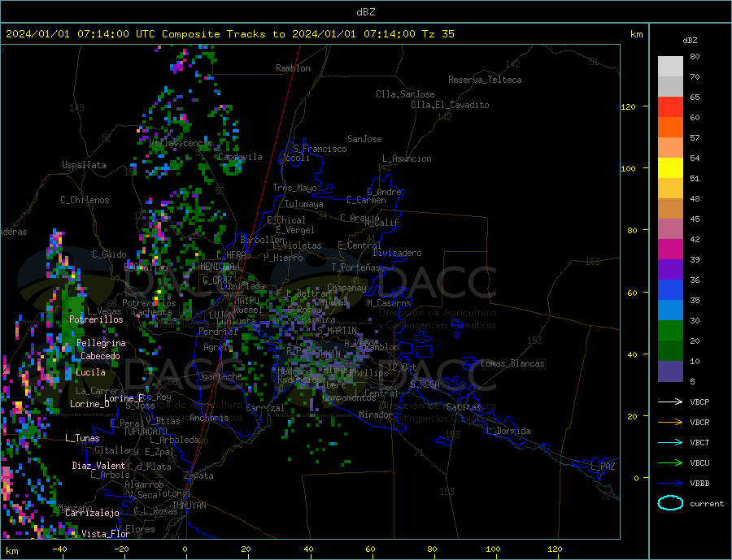This screenshot has height=560, width=732.
Task: Click the C_Guido place label
Action: pyautogui.click(x=109, y=254)
